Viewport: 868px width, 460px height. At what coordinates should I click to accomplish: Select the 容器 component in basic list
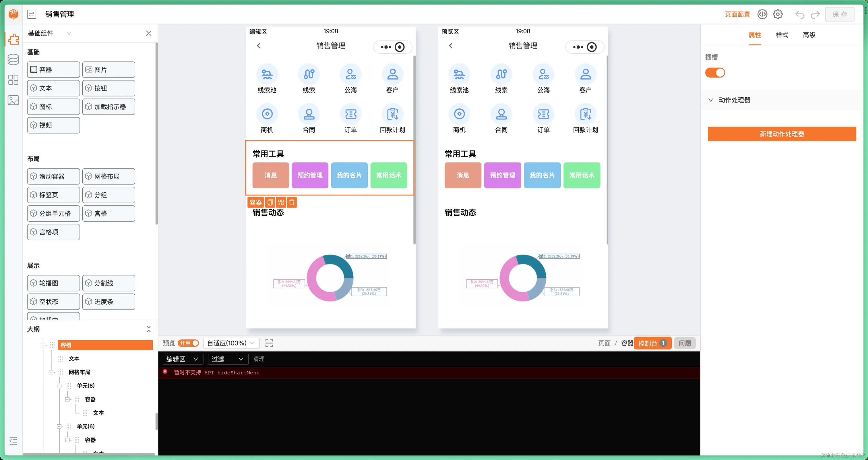coord(53,69)
